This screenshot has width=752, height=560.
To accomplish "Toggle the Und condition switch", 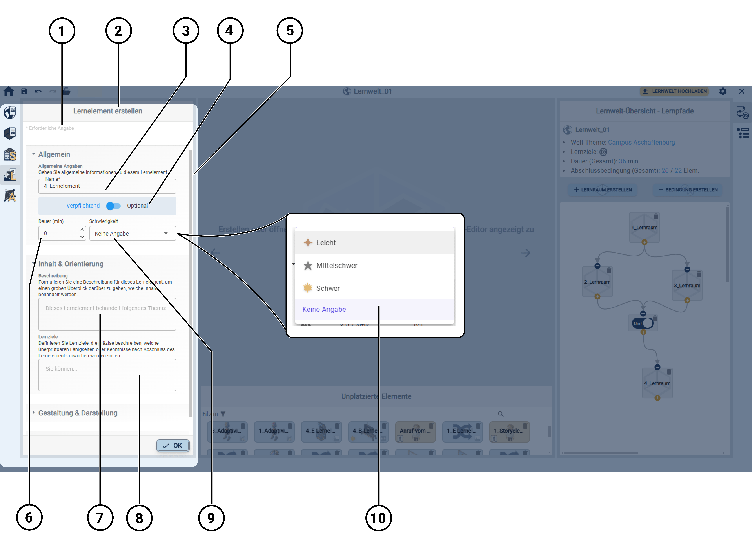I will click(x=643, y=323).
